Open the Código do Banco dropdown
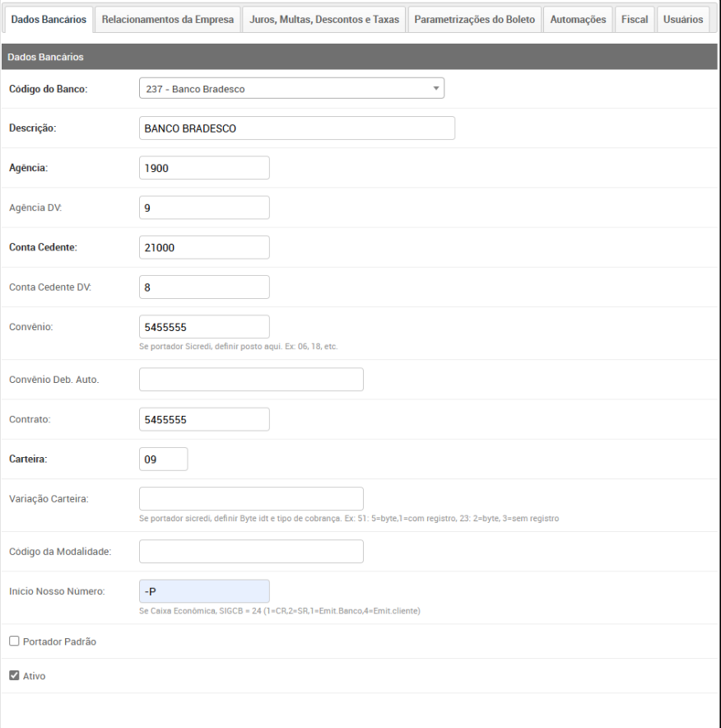The height and width of the screenshot is (728, 721). [x=291, y=88]
